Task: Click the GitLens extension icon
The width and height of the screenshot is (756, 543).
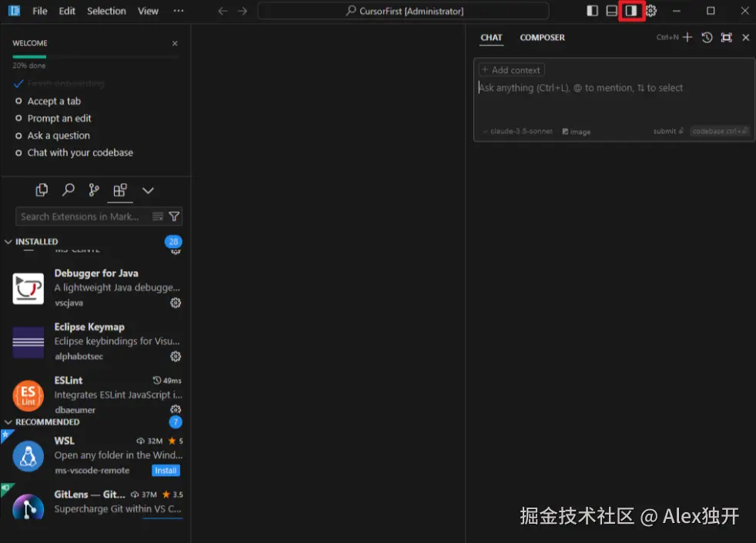Action: coord(28,507)
